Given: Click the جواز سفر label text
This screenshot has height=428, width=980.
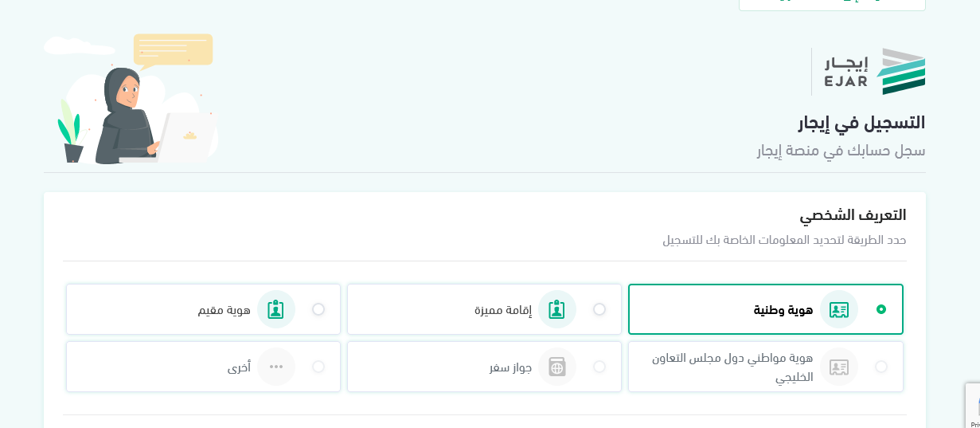Looking at the screenshot, I should click(x=510, y=367).
